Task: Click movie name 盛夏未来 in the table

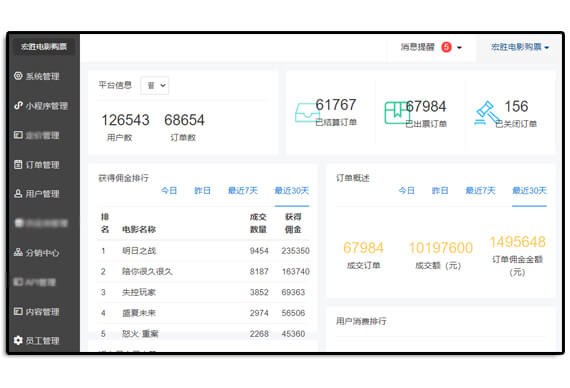Action: click(x=139, y=313)
